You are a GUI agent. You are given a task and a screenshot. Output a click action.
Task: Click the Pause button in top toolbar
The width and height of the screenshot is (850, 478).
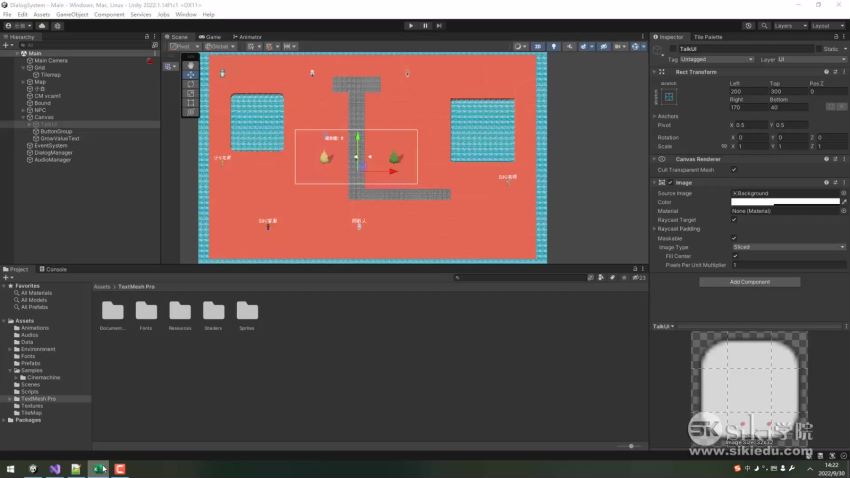[x=425, y=25]
